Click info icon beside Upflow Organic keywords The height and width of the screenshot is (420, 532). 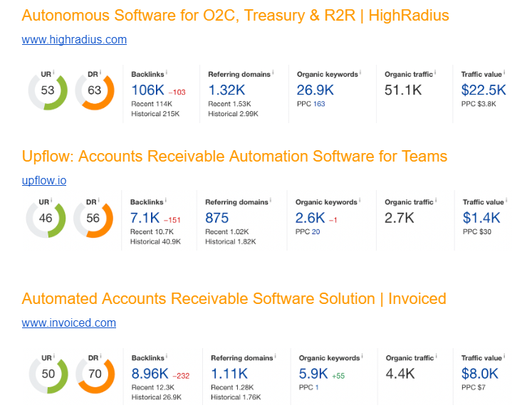click(360, 200)
